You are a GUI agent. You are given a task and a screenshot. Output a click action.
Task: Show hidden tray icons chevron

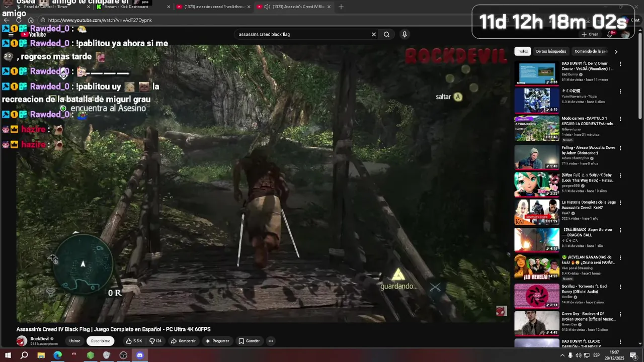click(562, 355)
